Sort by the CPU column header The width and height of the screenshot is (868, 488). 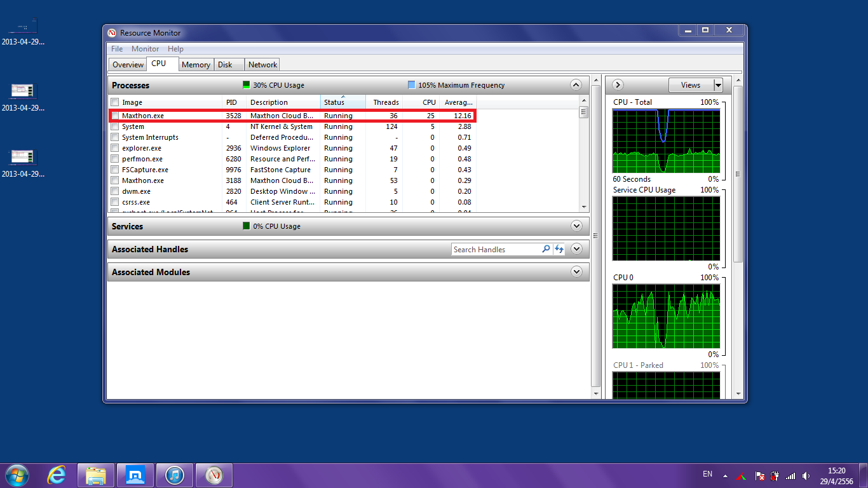coord(421,102)
